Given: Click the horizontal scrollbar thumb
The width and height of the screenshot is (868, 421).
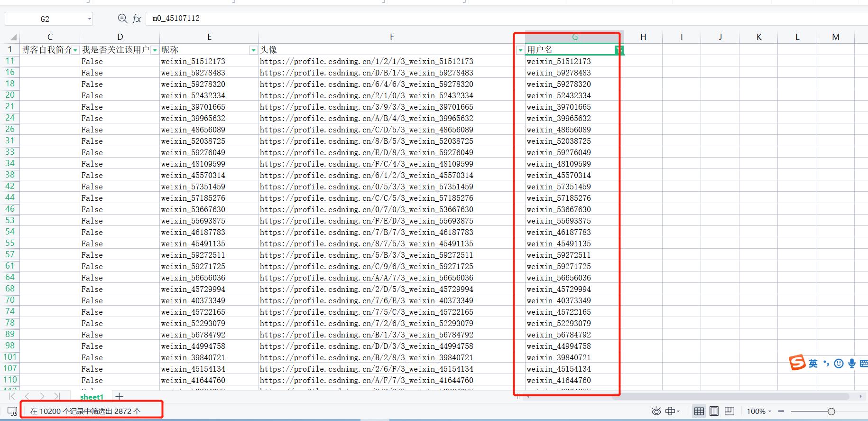Looking at the screenshot, I should click(730, 396).
